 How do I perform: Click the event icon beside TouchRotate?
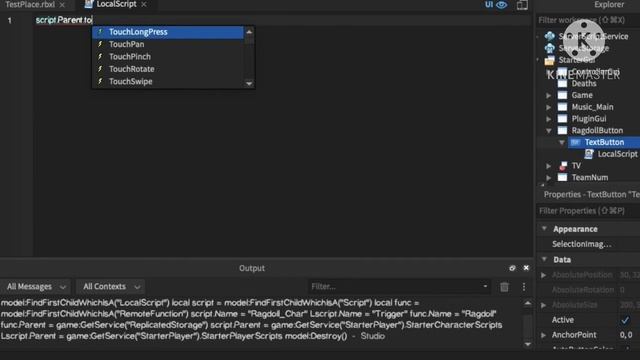point(100,69)
